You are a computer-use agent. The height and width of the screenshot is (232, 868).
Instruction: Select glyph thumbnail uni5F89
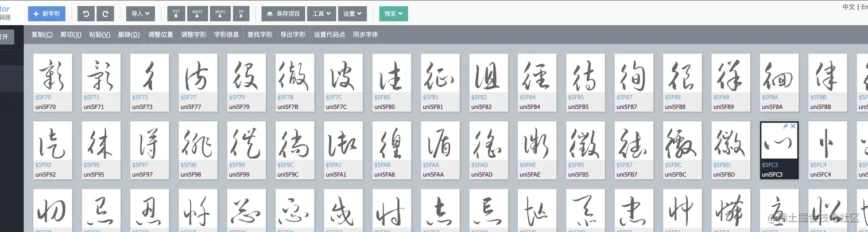coord(731,82)
